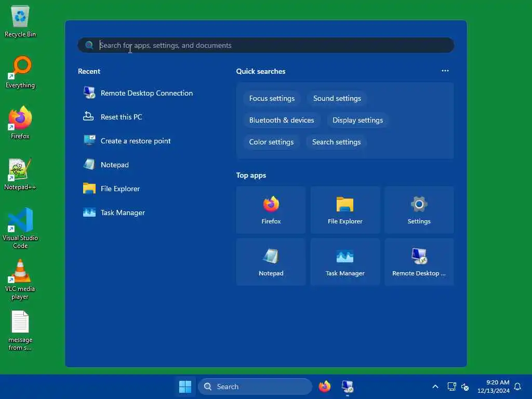Open Firefox from the taskbar

pos(324,387)
